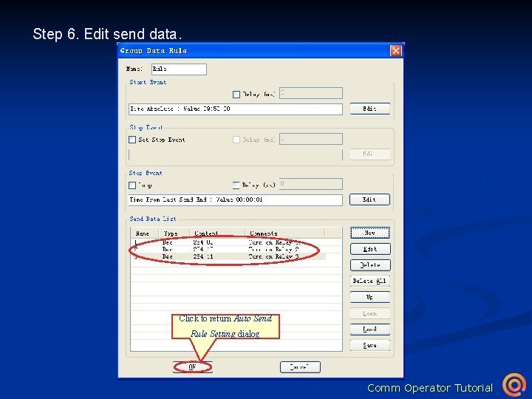Click the greyed Edit button in Stop Event
This screenshot has width=532, height=399.
point(369,154)
